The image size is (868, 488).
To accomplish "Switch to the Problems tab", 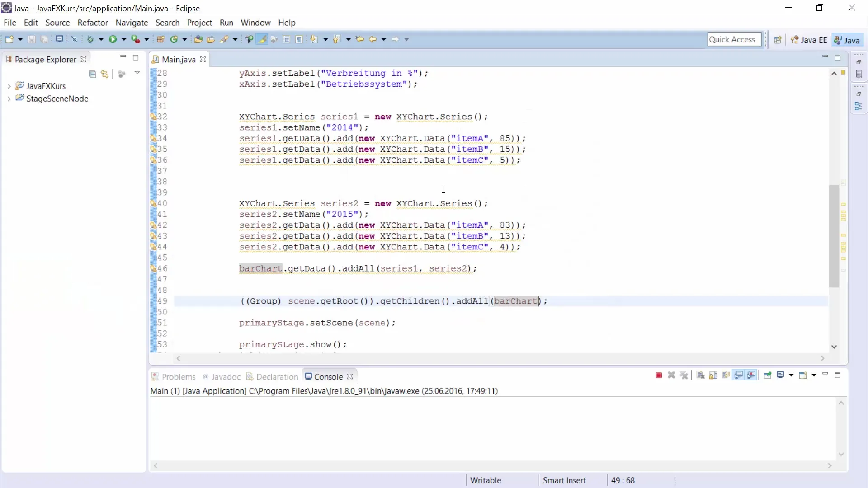I will tap(174, 377).
